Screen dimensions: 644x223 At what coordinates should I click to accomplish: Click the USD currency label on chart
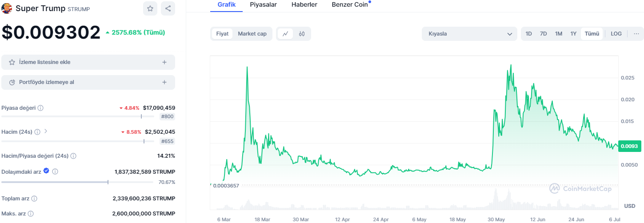[630, 206]
